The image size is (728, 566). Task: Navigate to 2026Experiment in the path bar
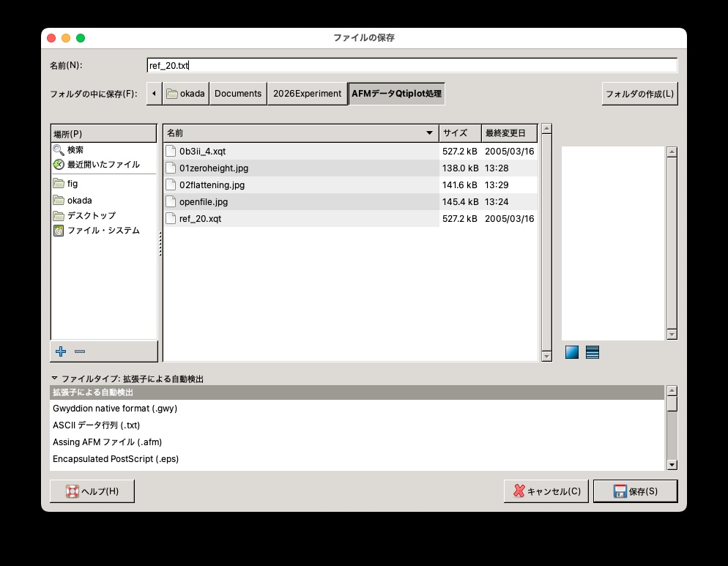pyautogui.click(x=308, y=93)
